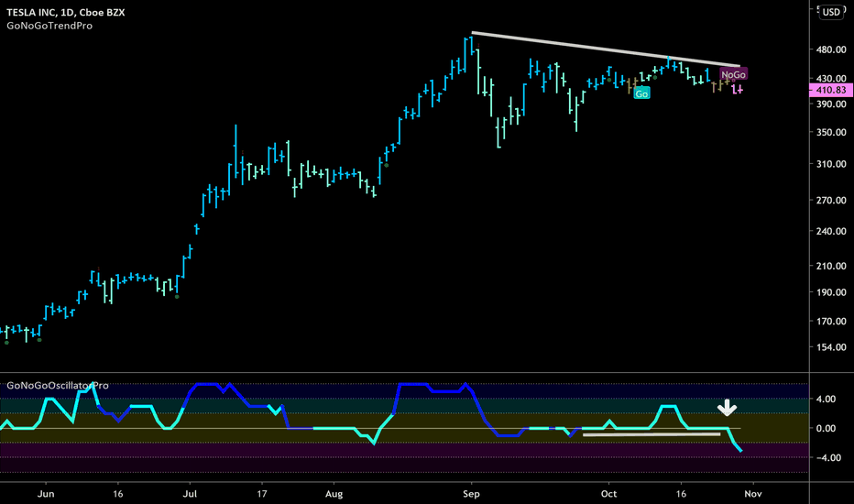The image size is (854, 504).
Task: Click the TESLA INC, 1D, Cboe BZX title
Action: (x=65, y=12)
